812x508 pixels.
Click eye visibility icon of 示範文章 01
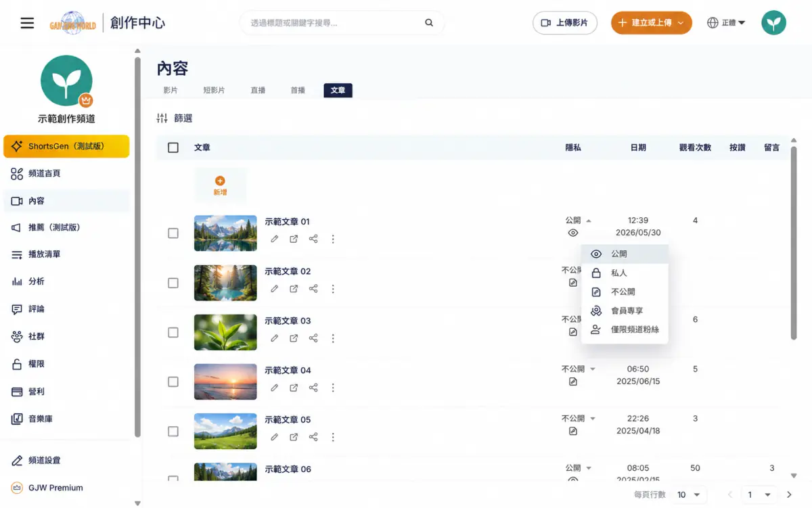tap(573, 233)
